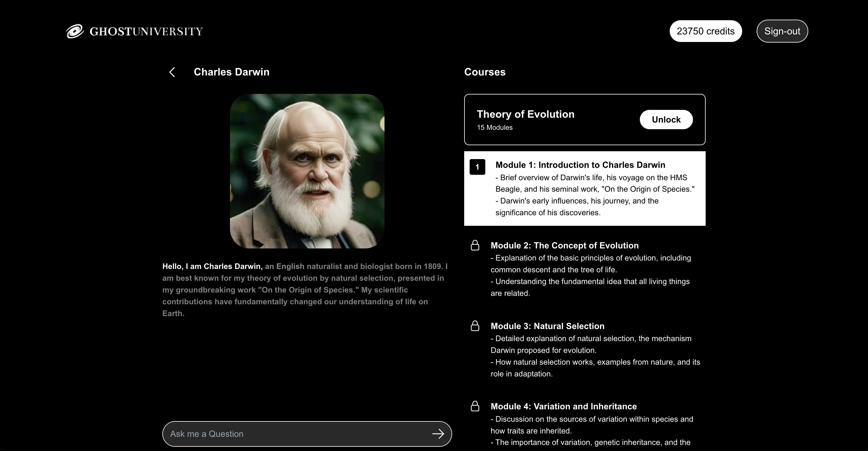Image resolution: width=868 pixels, height=451 pixels.
Task: Click the Ghost University swirl logo
Action: point(75,31)
